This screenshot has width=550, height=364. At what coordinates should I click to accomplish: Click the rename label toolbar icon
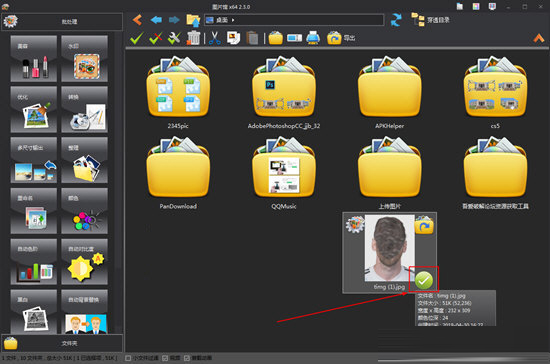294,38
